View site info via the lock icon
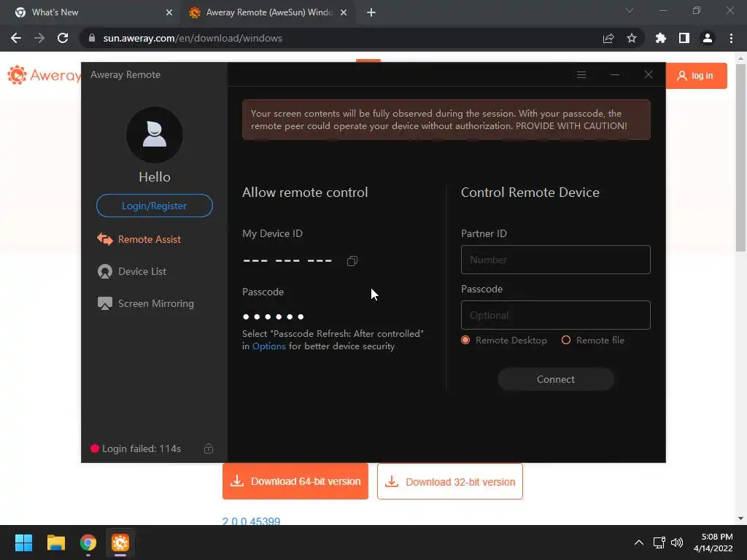 (92, 38)
